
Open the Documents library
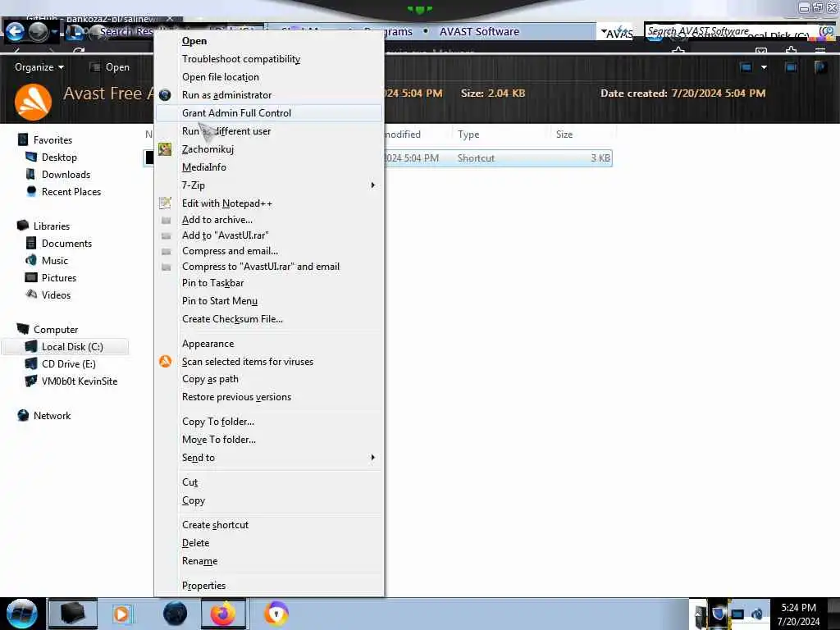point(66,243)
